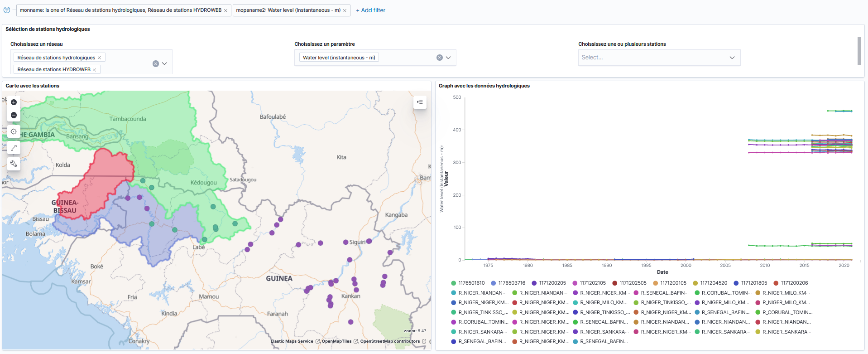Click the crosshair set-view map button
This screenshot has height=354, width=868.
click(14, 132)
